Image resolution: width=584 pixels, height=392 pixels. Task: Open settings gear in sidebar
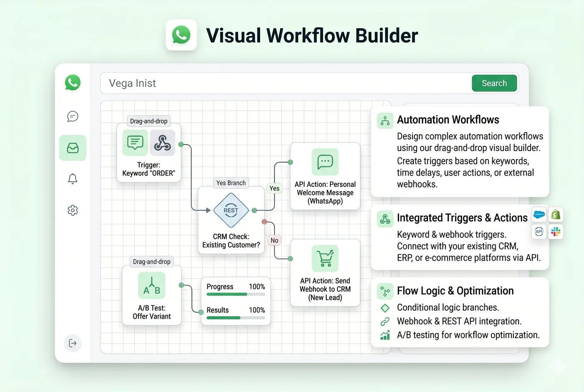click(73, 210)
